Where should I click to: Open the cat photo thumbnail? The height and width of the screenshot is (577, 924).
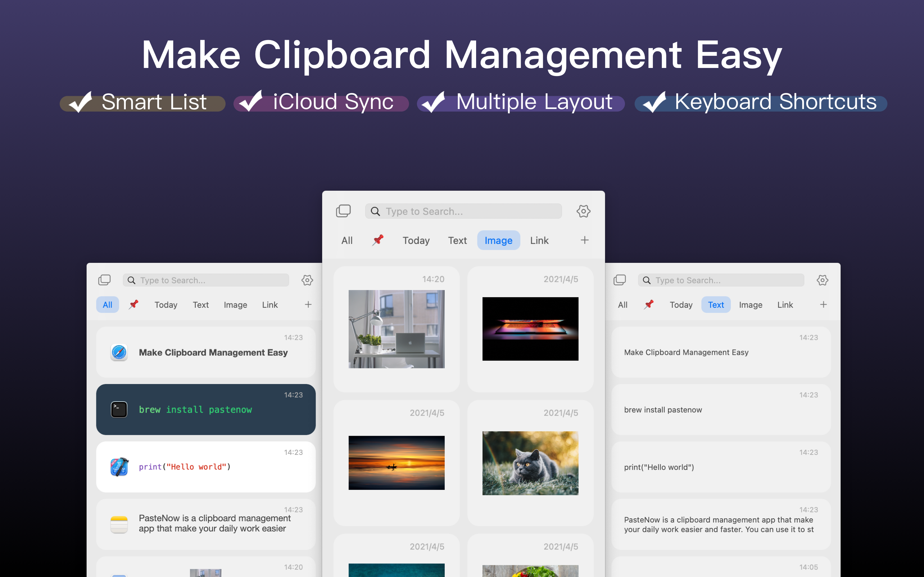tap(530, 463)
